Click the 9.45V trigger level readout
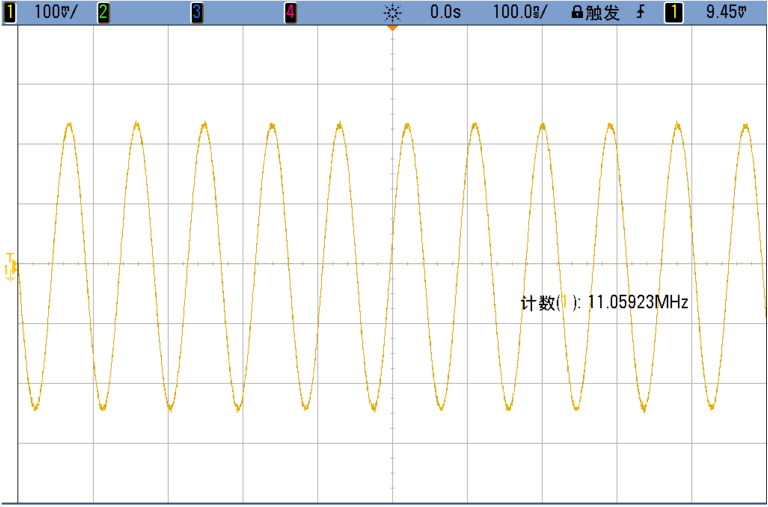This screenshot has width=768, height=507. click(723, 12)
